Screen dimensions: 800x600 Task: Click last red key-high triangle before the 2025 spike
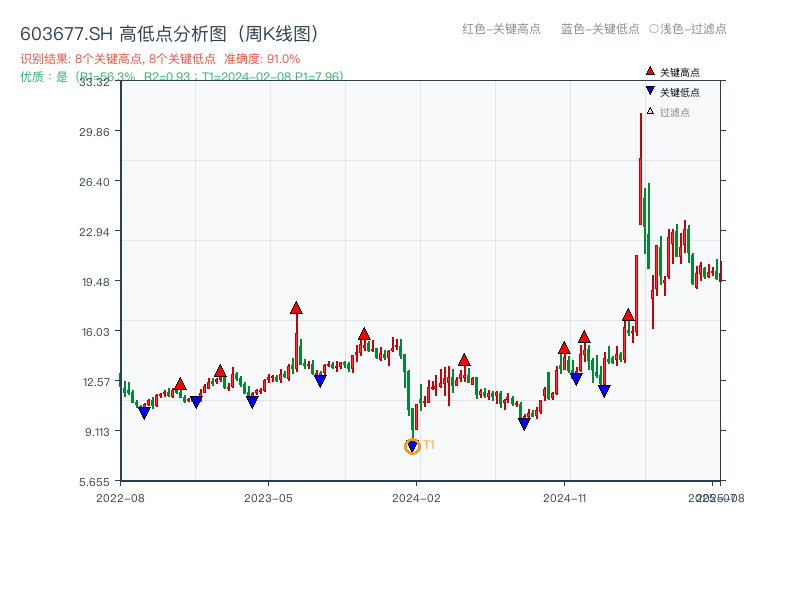[x=628, y=315]
